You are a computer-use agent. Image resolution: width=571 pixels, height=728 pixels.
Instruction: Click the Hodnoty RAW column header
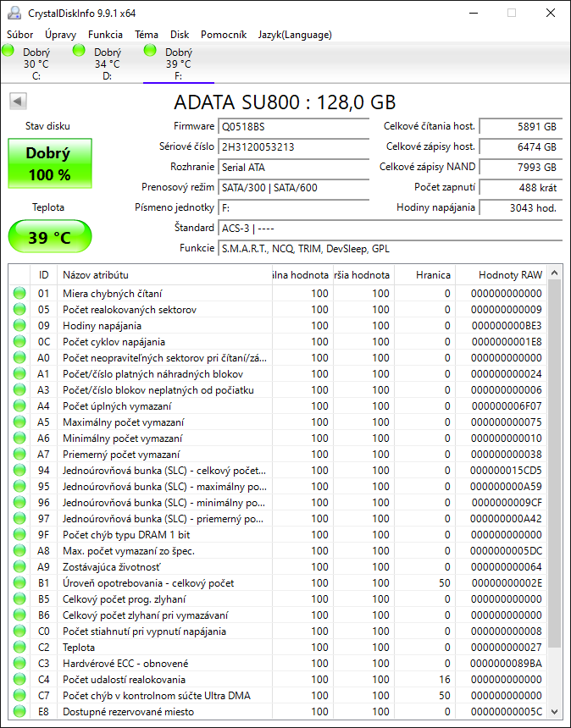point(502,275)
